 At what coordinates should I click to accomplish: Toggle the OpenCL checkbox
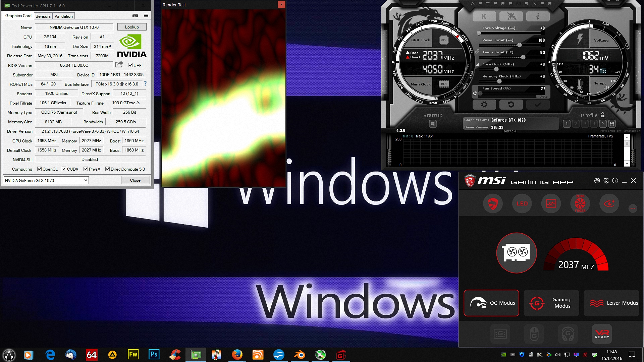coord(40,169)
